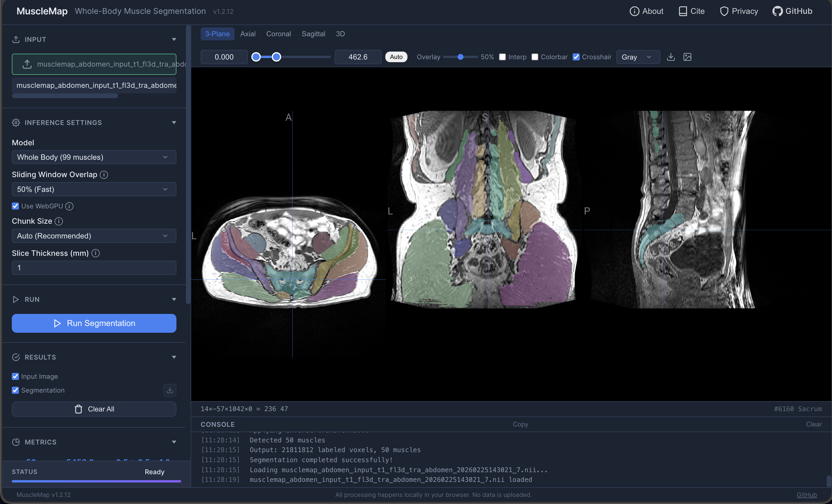Download the segmentation result file
Screen dimensions: 832x504
click(x=170, y=390)
